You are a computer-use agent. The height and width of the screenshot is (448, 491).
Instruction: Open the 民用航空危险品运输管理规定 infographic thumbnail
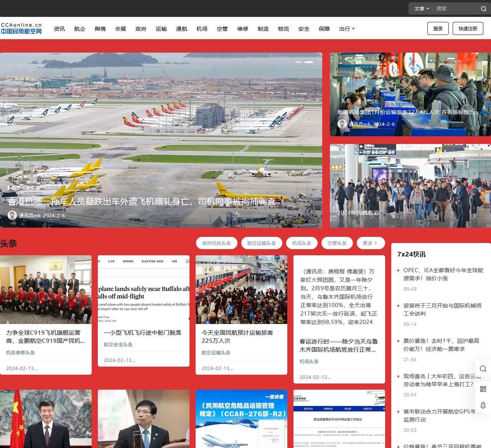pyautogui.click(x=241, y=419)
